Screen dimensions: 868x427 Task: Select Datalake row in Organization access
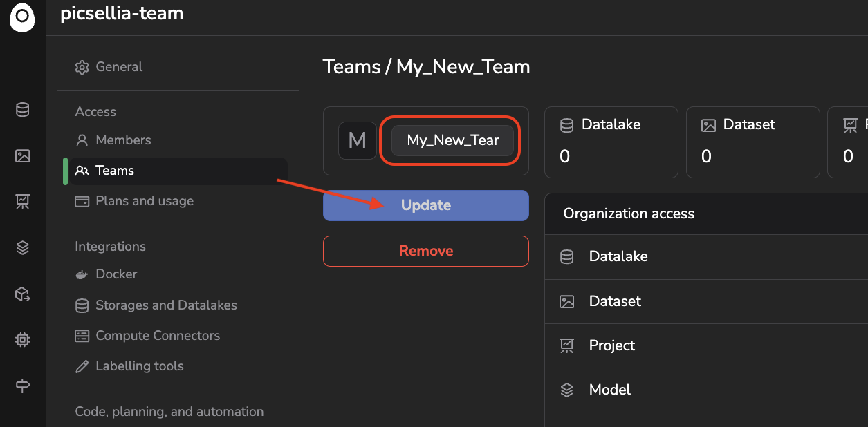(706, 256)
